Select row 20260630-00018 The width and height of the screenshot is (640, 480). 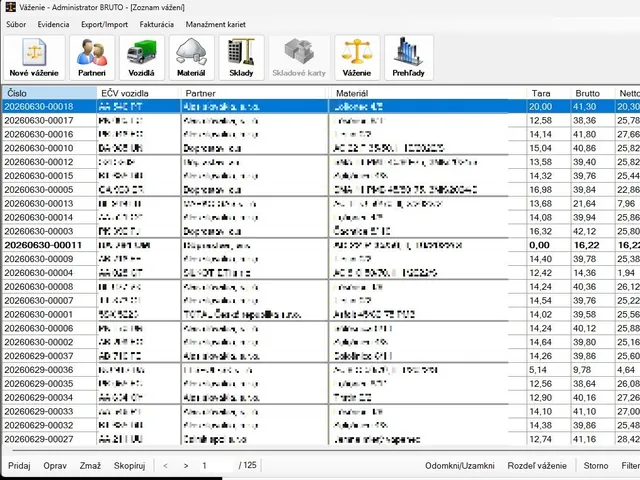click(321, 107)
